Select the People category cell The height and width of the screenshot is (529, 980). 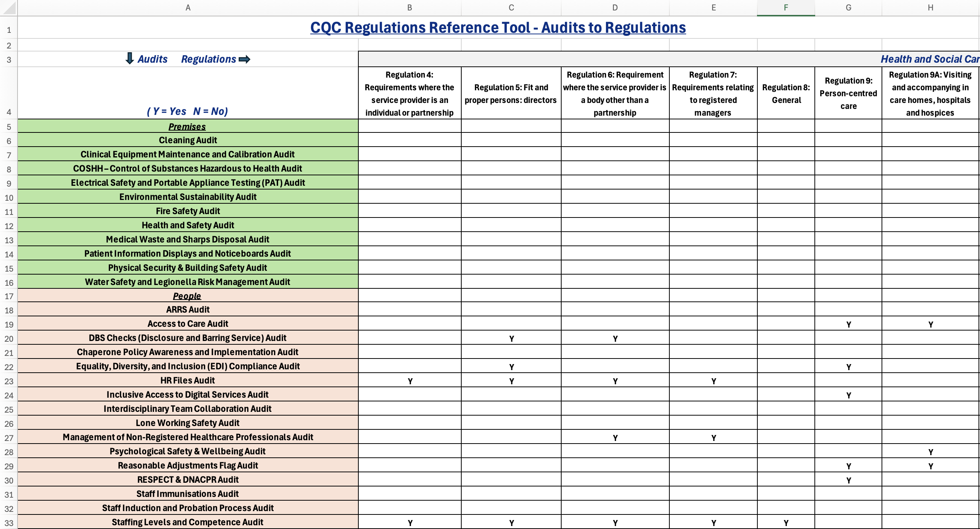(187, 296)
